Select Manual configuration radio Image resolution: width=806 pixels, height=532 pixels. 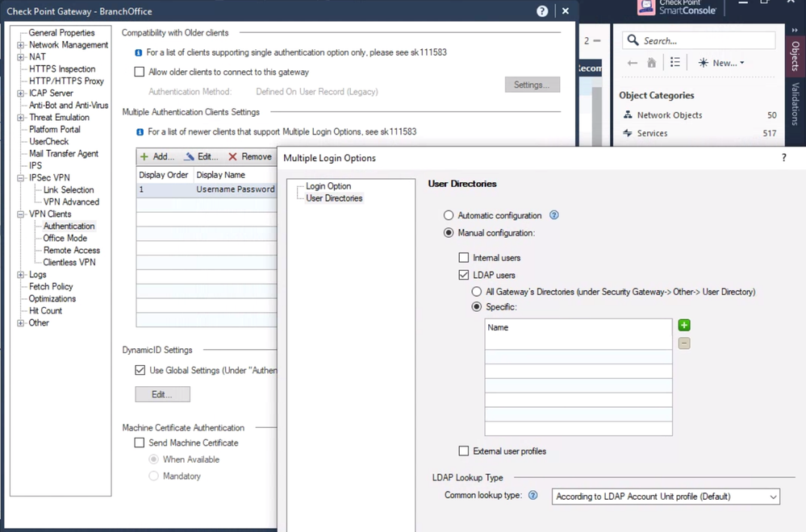(x=449, y=233)
